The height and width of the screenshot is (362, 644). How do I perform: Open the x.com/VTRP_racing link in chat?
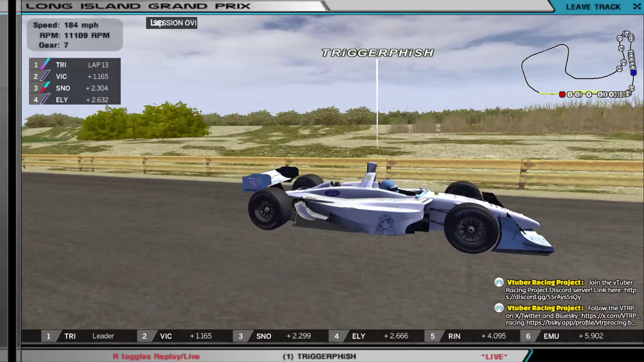(610, 316)
